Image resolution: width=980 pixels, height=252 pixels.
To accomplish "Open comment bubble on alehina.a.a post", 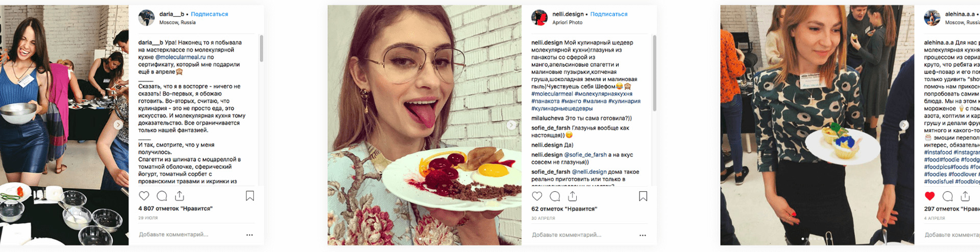I will pyautogui.click(x=948, y=196).
